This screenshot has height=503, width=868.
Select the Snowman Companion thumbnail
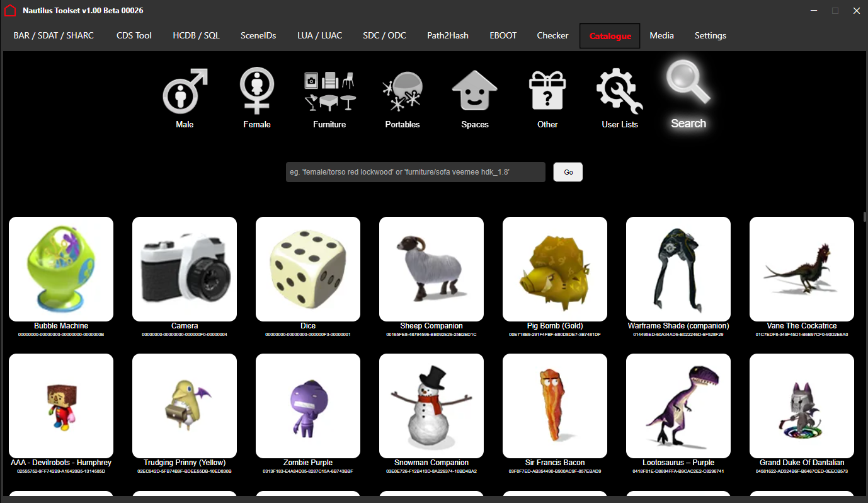(431, 406)
